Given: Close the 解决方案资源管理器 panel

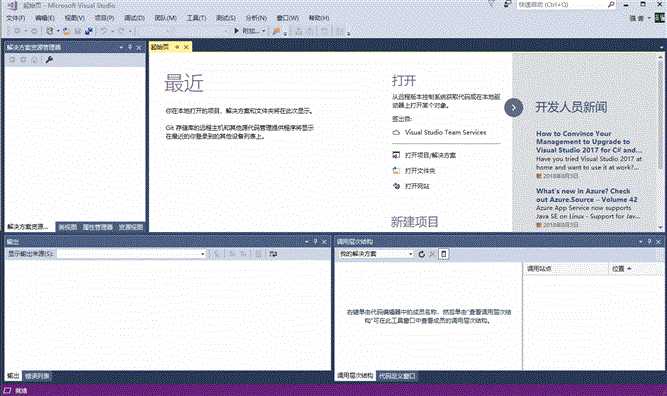Looking at the screenshot, I should pyautogui.click(x=139, y=48).
